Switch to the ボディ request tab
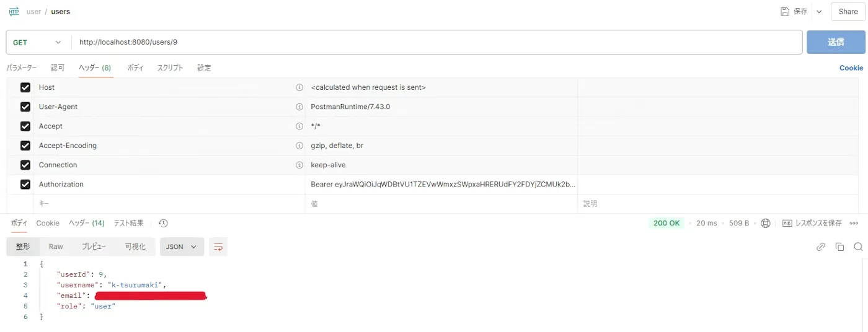Screen dimensions: 868x332 pos(135,68)
